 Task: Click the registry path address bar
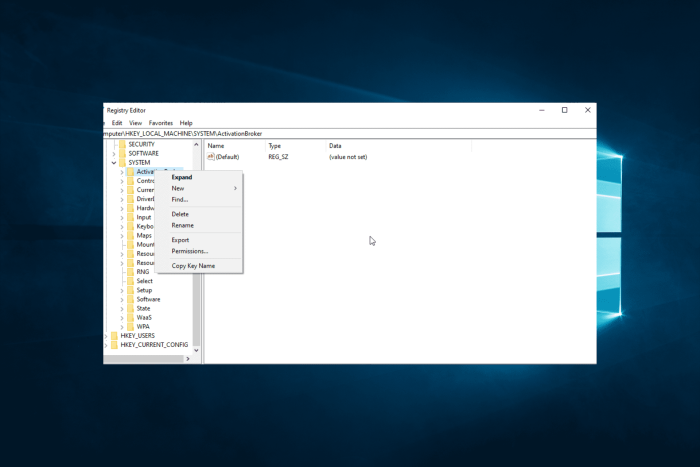click(350, 133)
